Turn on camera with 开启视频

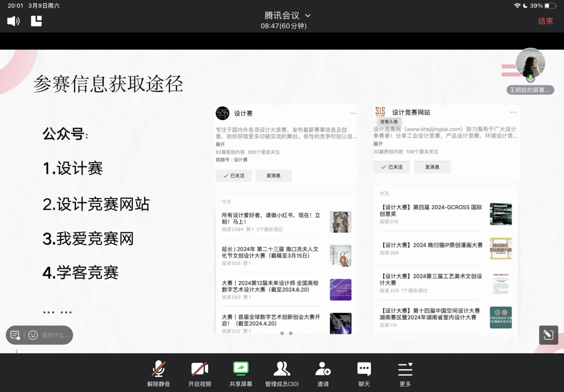coord(200,373)
